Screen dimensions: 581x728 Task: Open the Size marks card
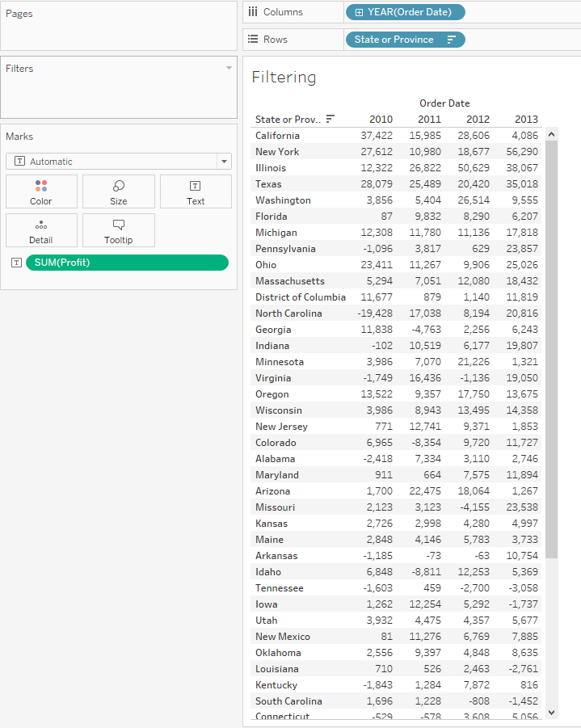tap(119, 191)
